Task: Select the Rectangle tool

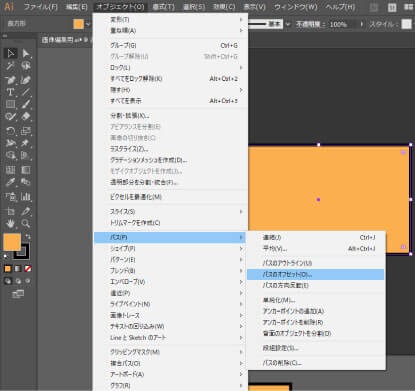Action: point(11,104)
